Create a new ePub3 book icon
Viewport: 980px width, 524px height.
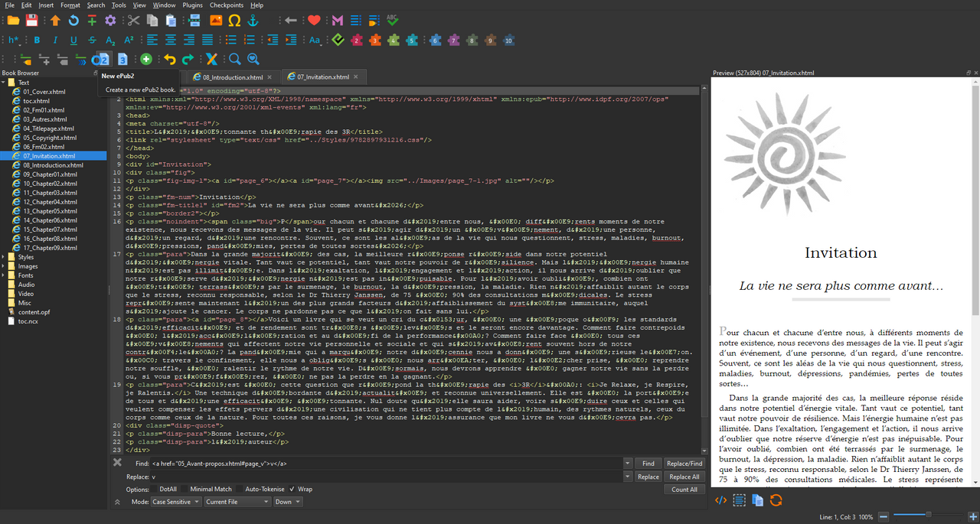tap(122, 59)
